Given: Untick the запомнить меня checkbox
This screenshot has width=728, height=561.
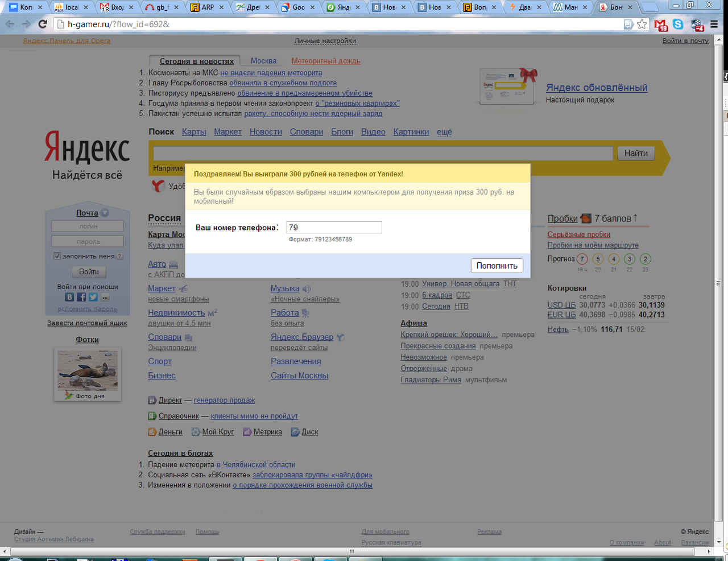Looking at the screenshot, I should [x=57, y=256].
